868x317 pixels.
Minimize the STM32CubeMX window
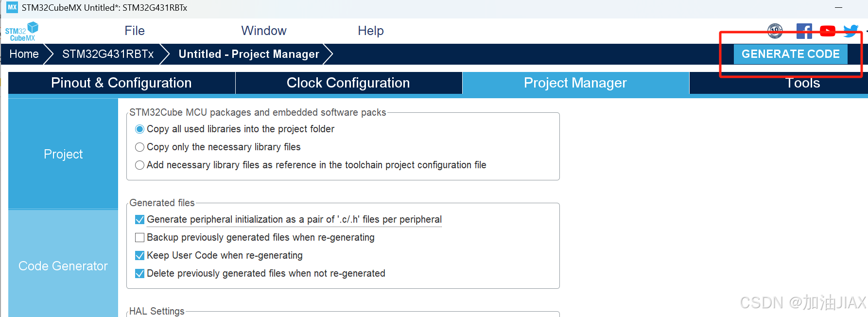tap(838, 7)
